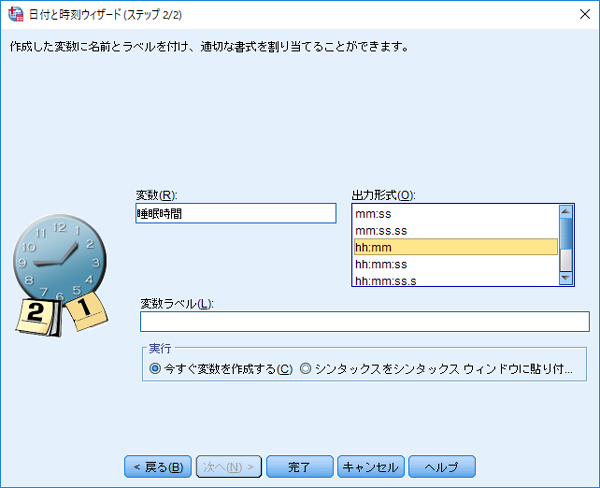Select mm:ss.ss output format
The width and height of the screenshot is (600, 488).
[456, 230]
